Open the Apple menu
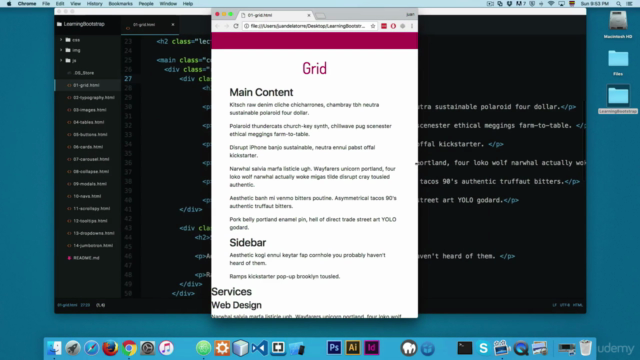Screen dimensions: 640x360 click(x=9, y=4)
